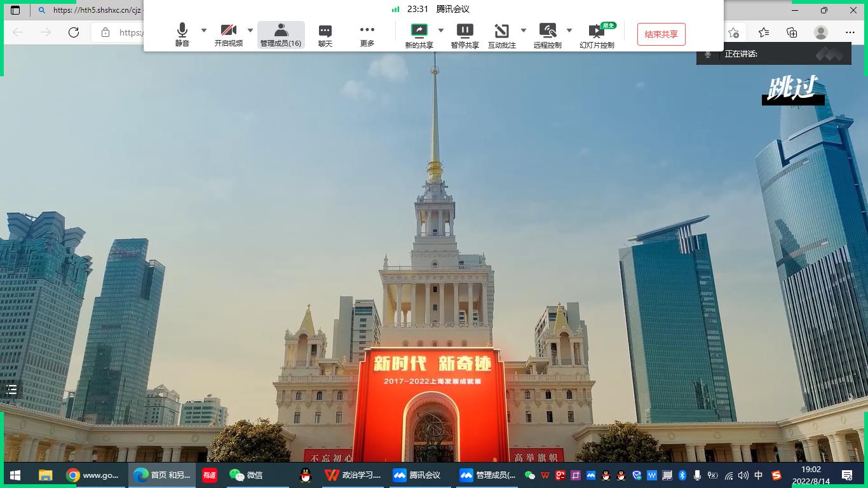Open 腾讯会议 taskbar window
Image resolution: width=868 pixels, height=488 pixels.
(417, 475)
